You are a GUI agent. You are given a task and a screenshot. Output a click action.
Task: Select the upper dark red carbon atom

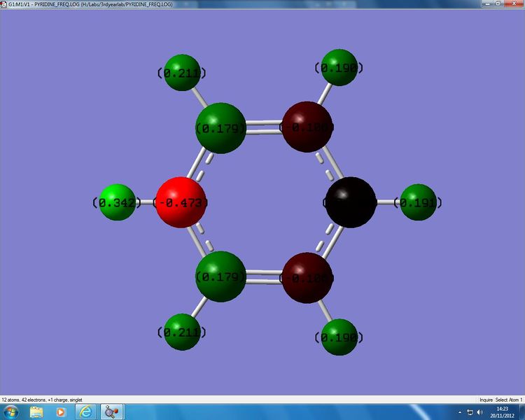coord(307,127)
